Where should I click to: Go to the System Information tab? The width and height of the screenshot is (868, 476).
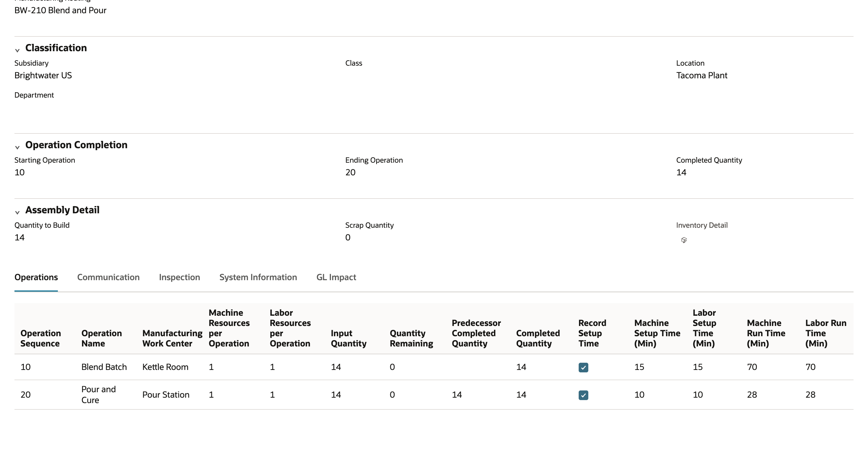coord(258,277)
